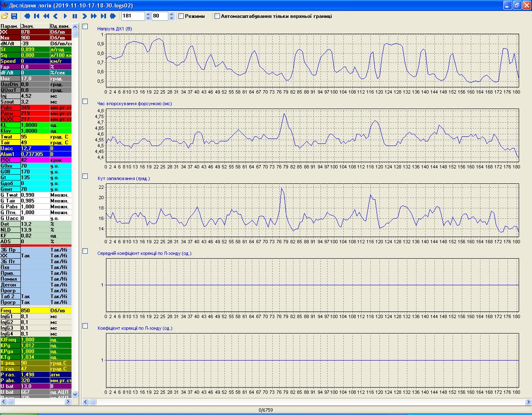Screen dimensions: 532x415
Task: Click chart area horizontal scrollbar left arrow
Action: (85, 402)
